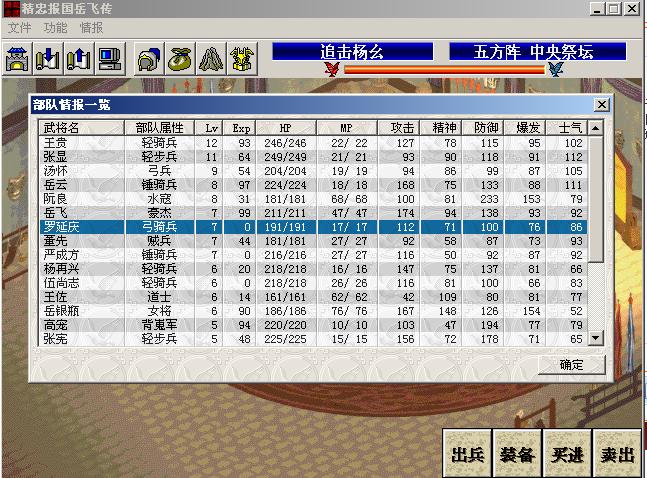Sort by the 精神 column header
The height and width of the screenshot is (478, 647).
441,128
